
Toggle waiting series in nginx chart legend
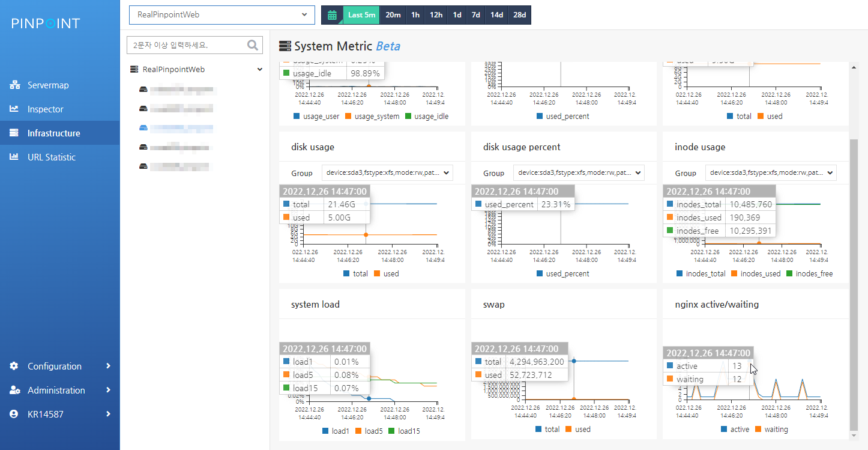[x=771, y=430]
